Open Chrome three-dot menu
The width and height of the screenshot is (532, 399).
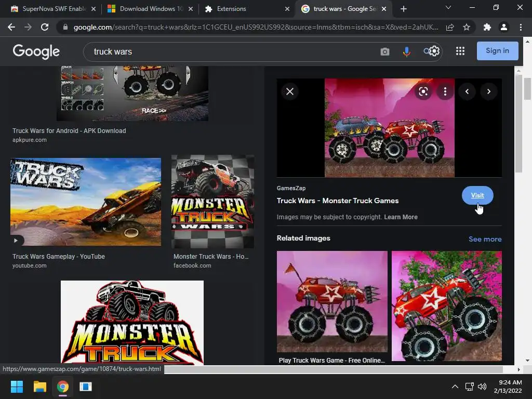521,27
